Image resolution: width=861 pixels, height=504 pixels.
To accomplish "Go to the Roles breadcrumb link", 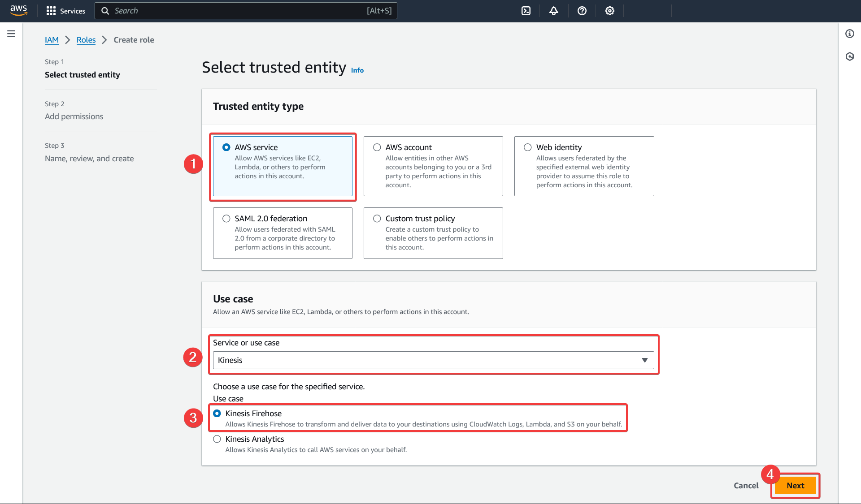I will pos(86,40).
